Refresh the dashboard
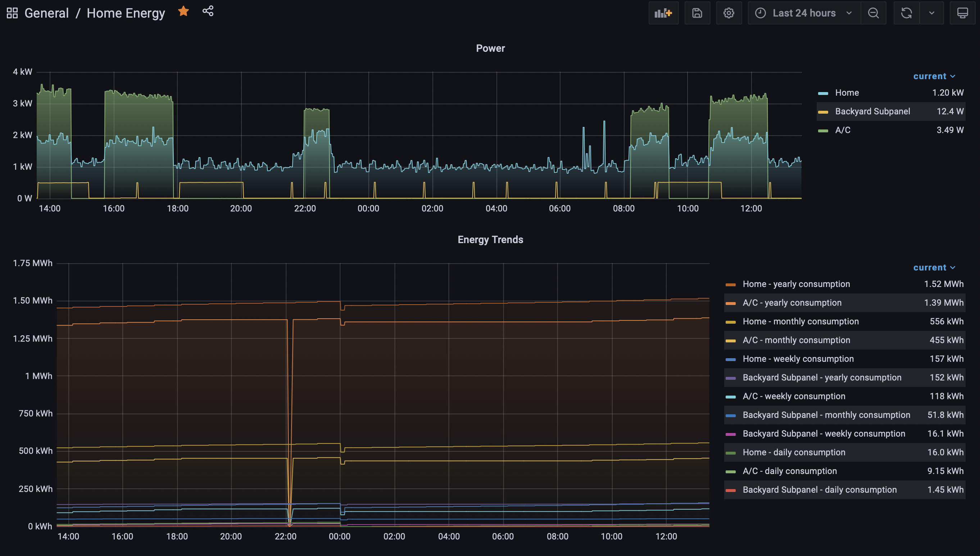 pyautogui.click(x=906, y=13)
